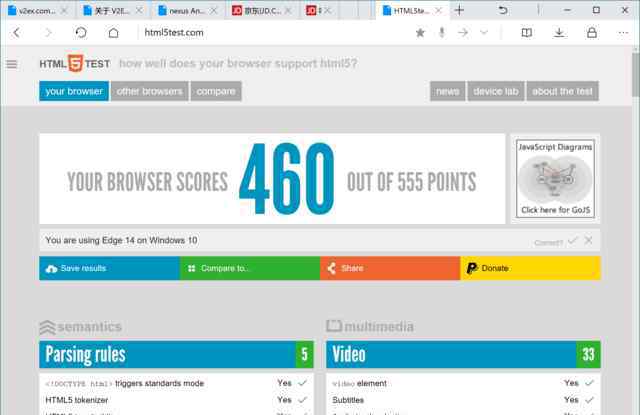The width and height of the screenshot is (640, 415).
Task: Open the hamburger menu on html5test page
Action: click(x=12, y=64)
